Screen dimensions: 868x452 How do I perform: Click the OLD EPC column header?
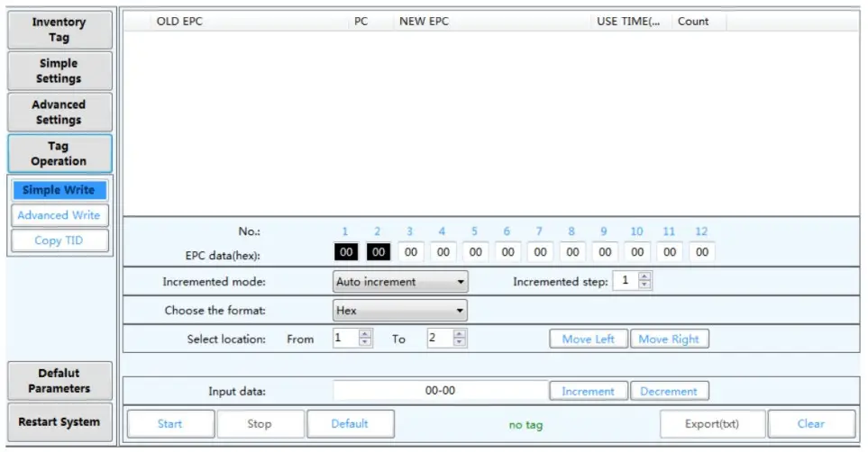[x=249, y=22]
